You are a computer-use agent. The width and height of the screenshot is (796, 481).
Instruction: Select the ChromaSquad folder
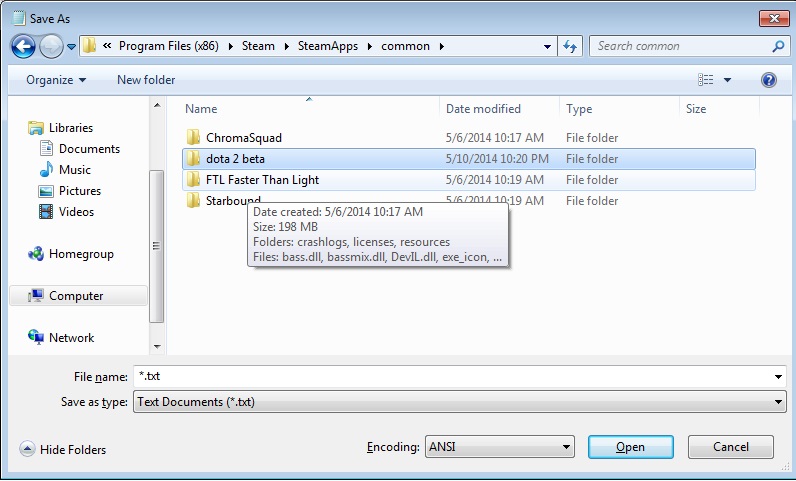[x=469, y=138]
